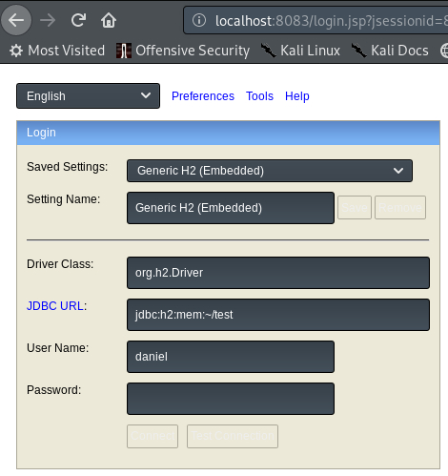
Task: Click the Test Connection button
Action: [233, 436]
